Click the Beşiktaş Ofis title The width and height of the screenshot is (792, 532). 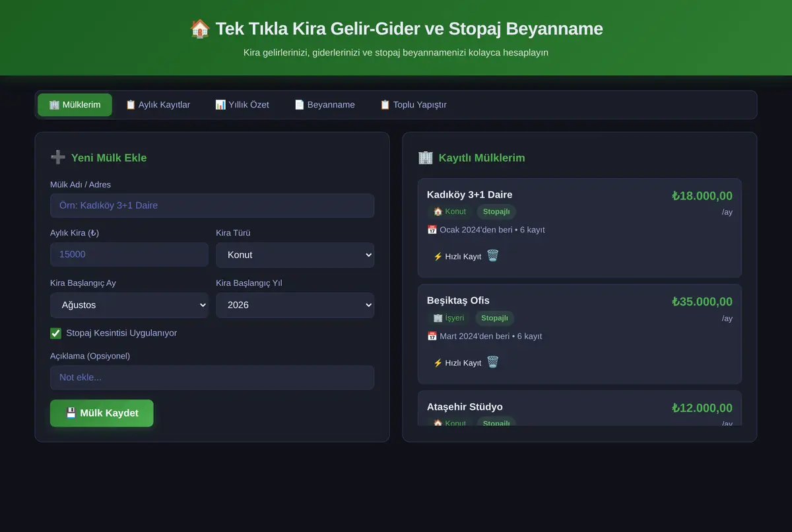(x=458, y=300)
